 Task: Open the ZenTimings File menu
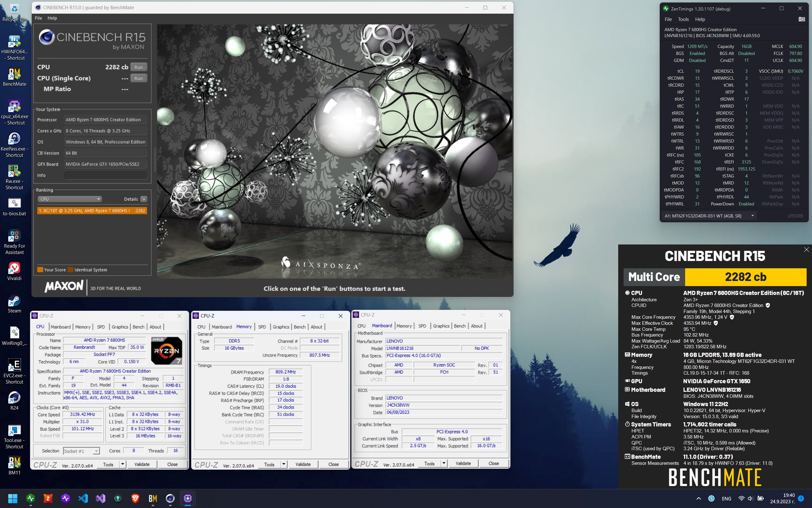[x=668, y=19]
